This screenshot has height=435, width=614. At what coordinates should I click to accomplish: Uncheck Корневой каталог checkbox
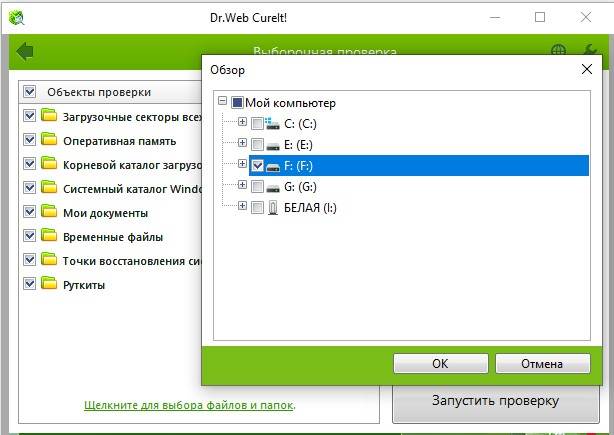[30, 163]
